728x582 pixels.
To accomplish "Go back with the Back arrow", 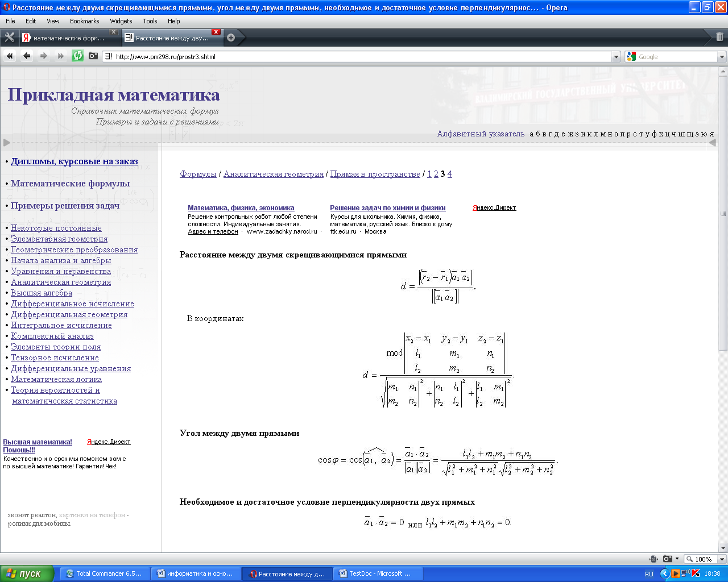I will pyautogui.click(x=27, y=56).
